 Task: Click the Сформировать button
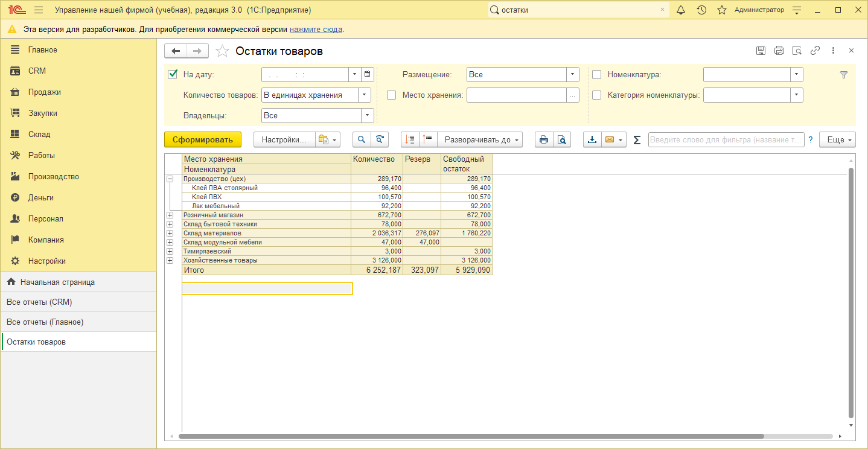(203, 139)
